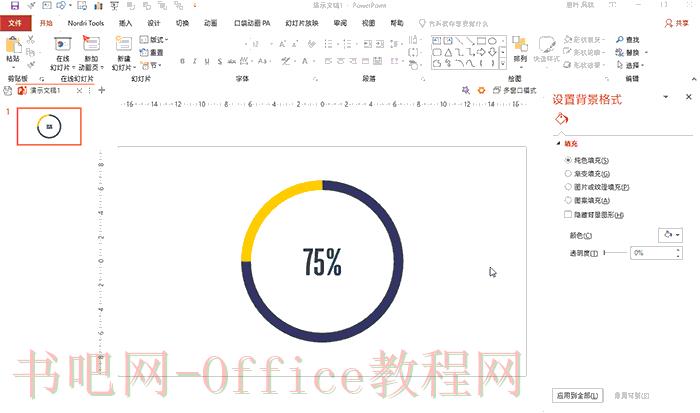Screen dimensions: 700x413
Task: Close the Format Background pane
Action: coord(688,97)
